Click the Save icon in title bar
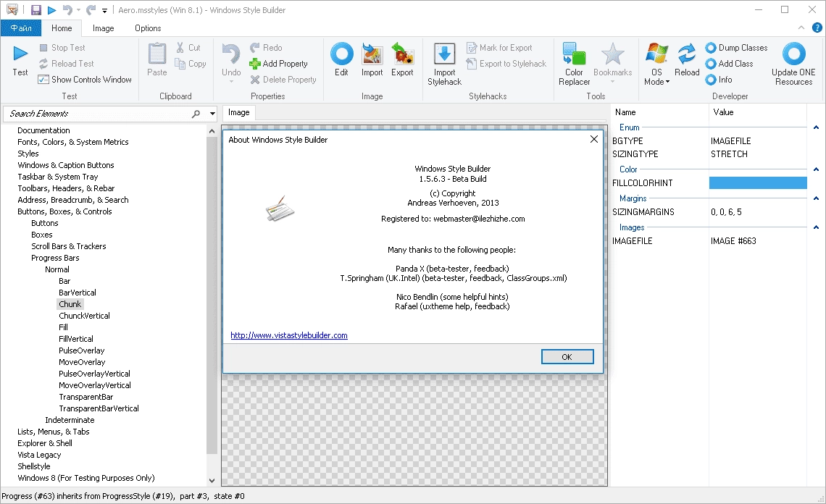This screenshot has width=826, height=504. click(36, 10)
